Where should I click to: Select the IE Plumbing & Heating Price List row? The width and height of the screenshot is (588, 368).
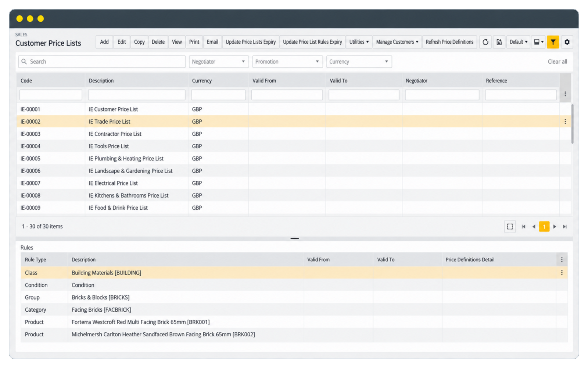click(294, 159)
